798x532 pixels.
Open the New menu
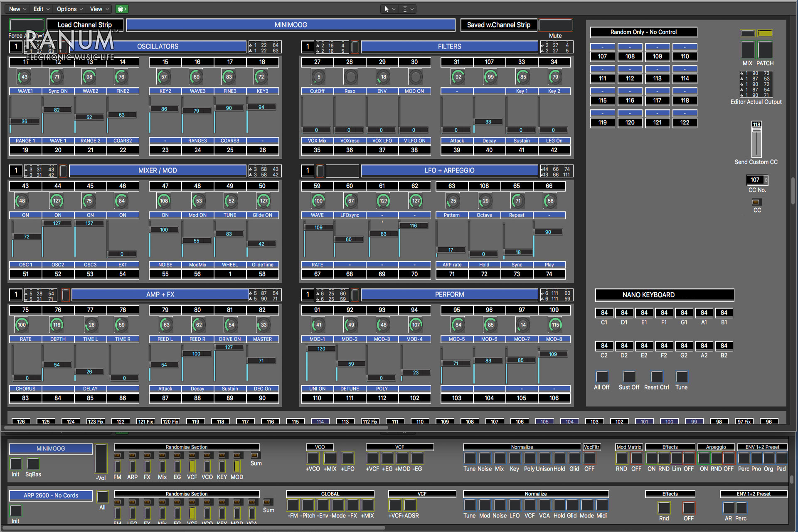17,9
